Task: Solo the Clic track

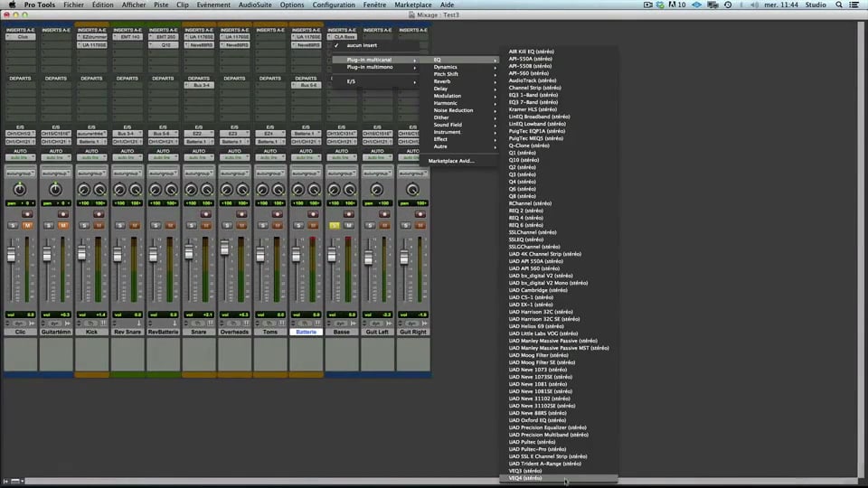Action: (x=14, y=226)
